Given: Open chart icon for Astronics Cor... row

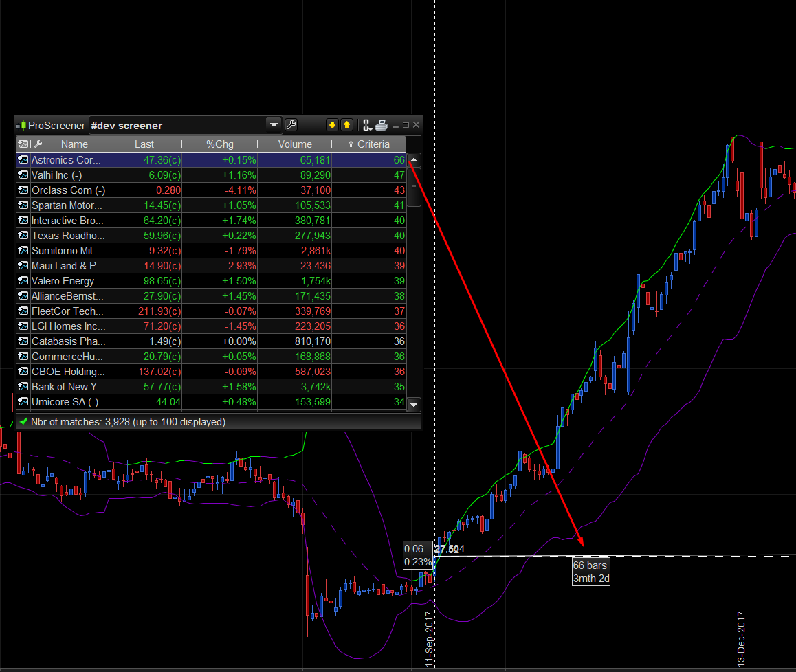Looking at the screenshot, I should (23, 160).
